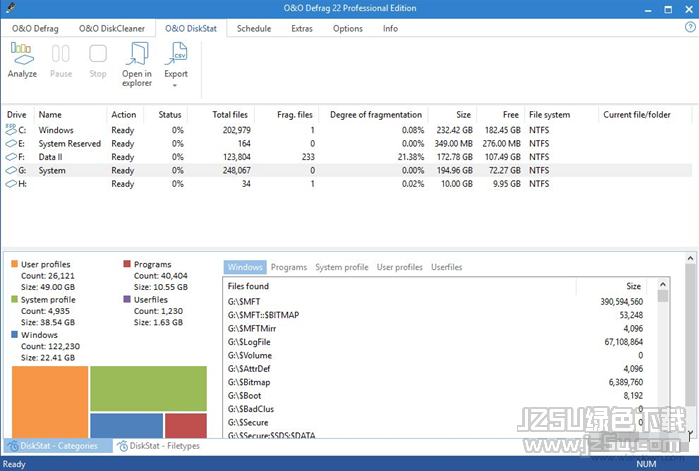Open the Export dropdown arrow
This screenshot has height=471, width=699.
(x=175, y=86)
